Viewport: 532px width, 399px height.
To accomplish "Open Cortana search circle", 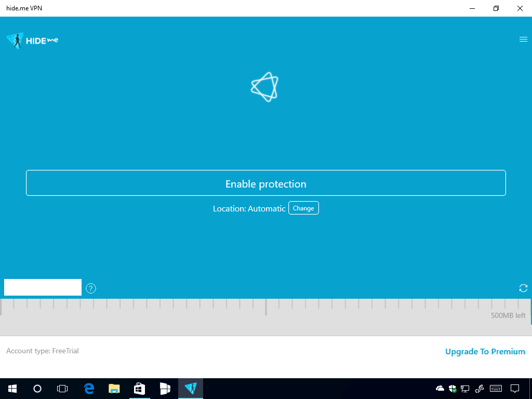I will (x=37, y=389).
